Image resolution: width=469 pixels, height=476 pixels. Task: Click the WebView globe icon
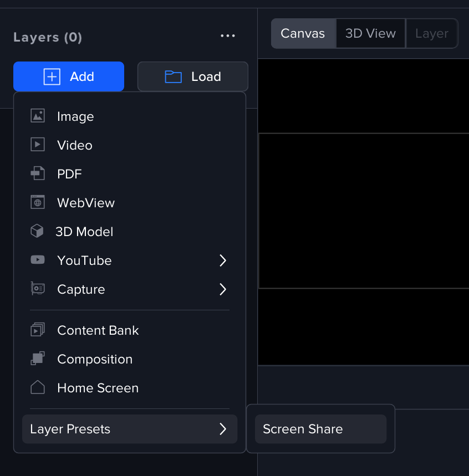37,203
